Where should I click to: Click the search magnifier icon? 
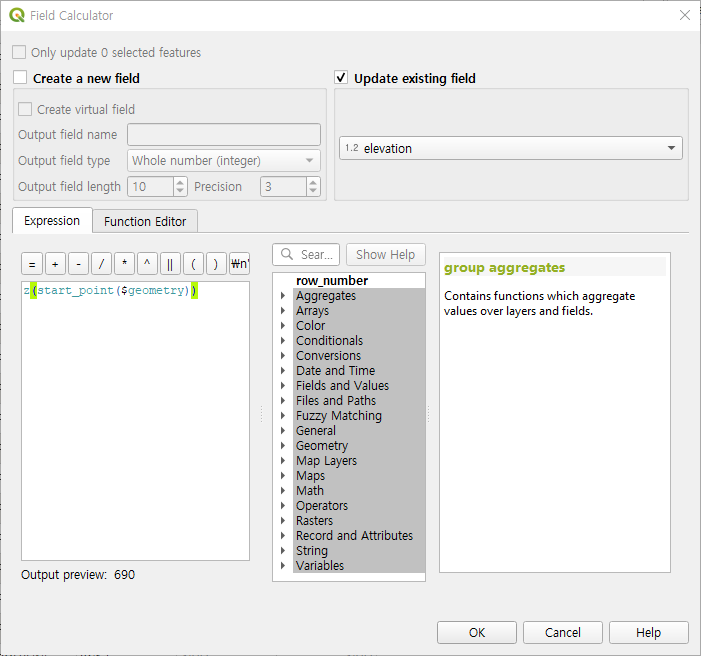(x=287, y=254)
